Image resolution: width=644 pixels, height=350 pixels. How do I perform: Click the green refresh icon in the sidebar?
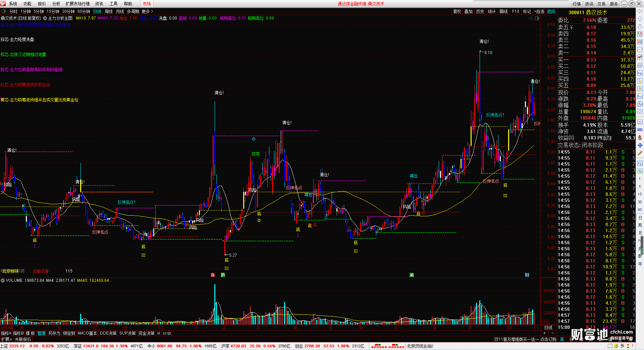pos(640,171)
